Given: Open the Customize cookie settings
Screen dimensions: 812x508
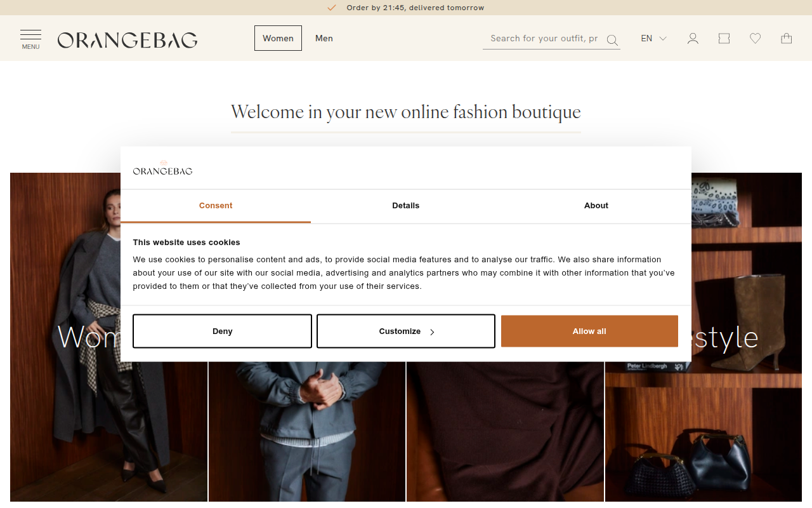Looking at the screenshot, I should click(406, 331).
